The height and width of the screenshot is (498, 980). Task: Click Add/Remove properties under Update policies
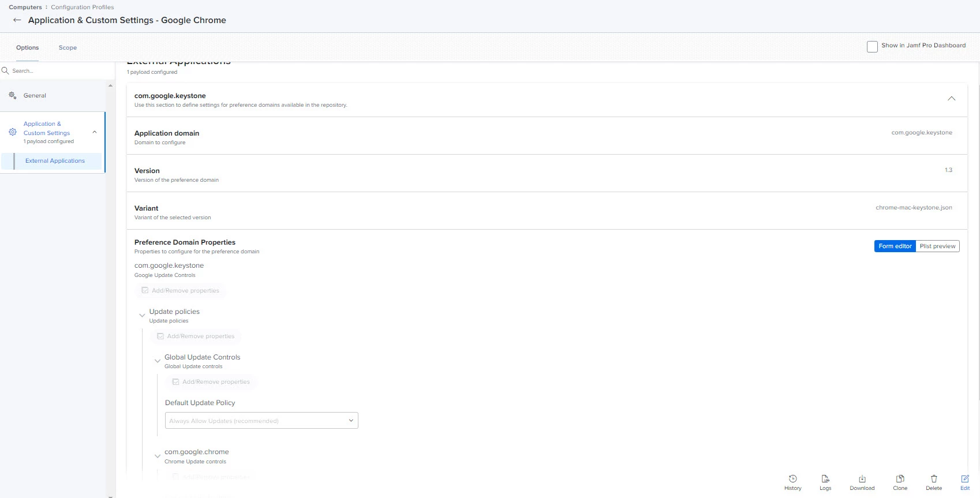coord(196,336)
